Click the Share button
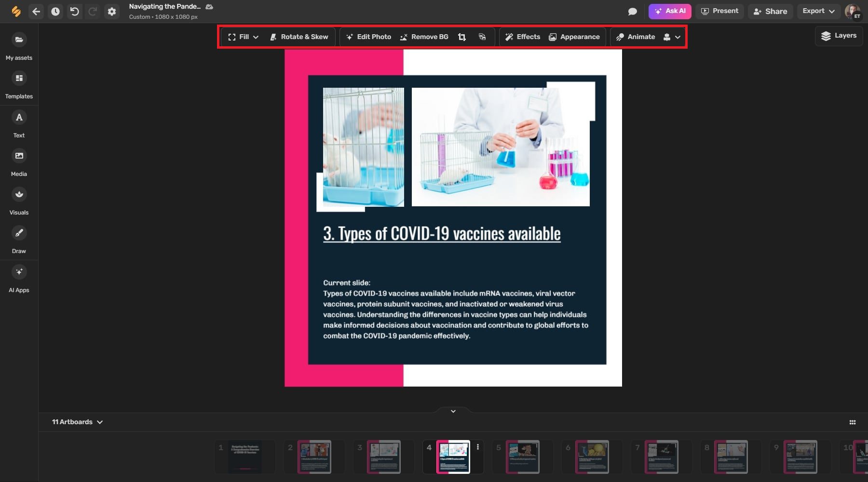The width and height of the screenshot is (868, 482). click(771, 12)
